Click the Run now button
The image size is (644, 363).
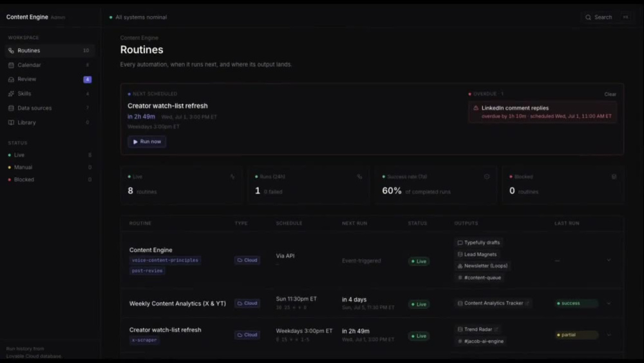(147, 141)
